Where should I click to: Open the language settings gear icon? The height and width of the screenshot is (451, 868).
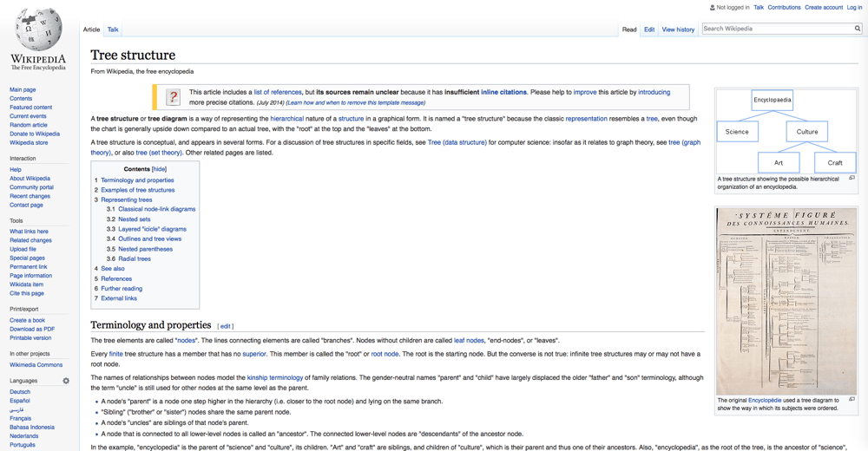66,381
